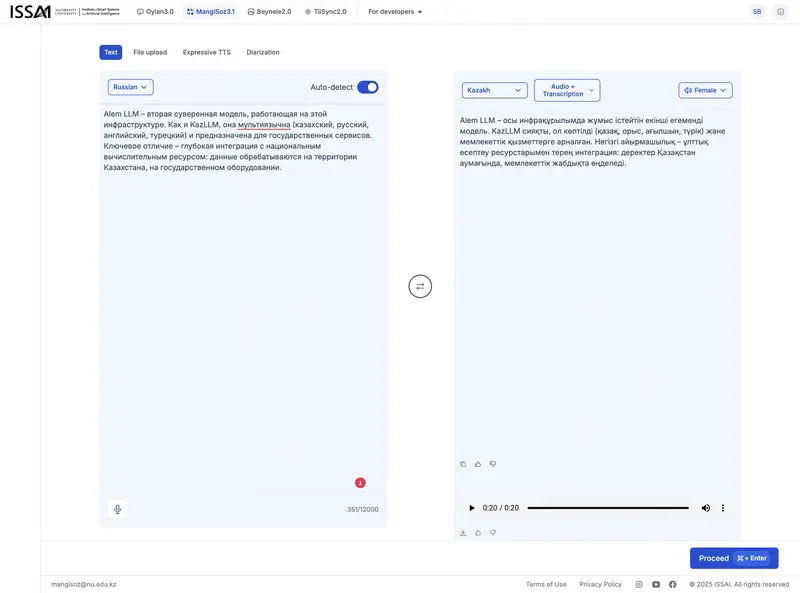Screen dimensions: 800x593
Task: Click the audio playback progress bar
Action: tap(610, 507)
